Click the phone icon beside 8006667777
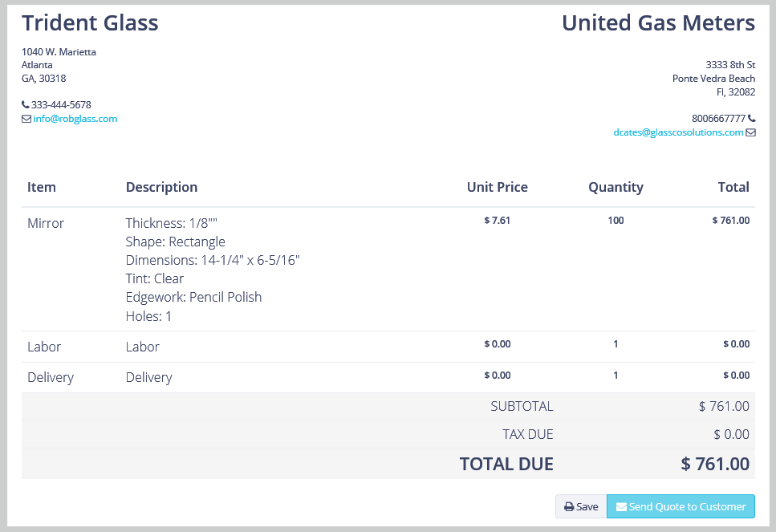Viewport: 776px width, 532px height. tap(751, 118)
